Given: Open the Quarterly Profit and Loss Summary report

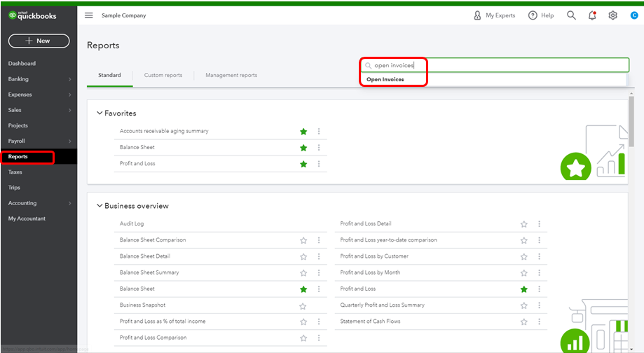Looking at the screenshot, I should click(x=383, y=305).
